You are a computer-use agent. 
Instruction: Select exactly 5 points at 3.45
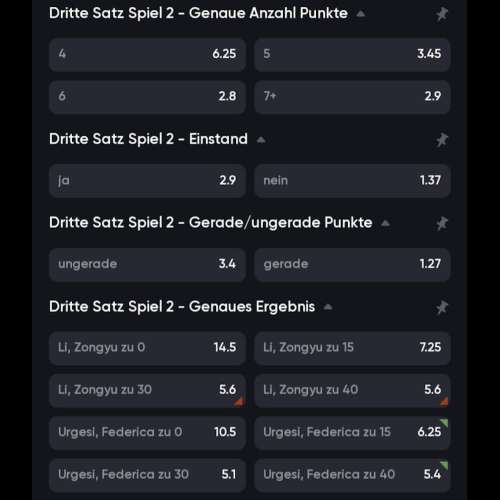pyautogui.click(x=353, y=54)
